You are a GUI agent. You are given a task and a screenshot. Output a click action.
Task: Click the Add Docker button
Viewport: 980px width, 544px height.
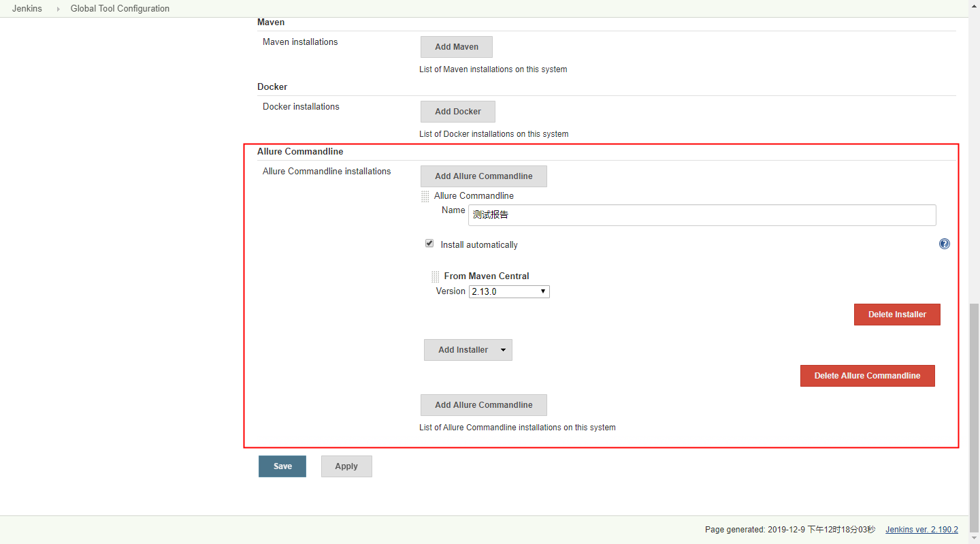pos(458,112)
